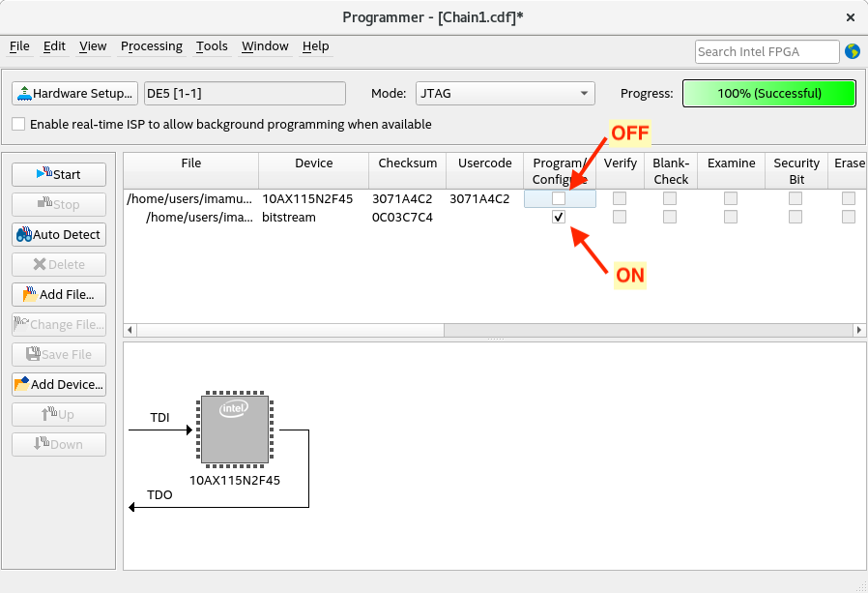Click the Checksum column header

408,170
